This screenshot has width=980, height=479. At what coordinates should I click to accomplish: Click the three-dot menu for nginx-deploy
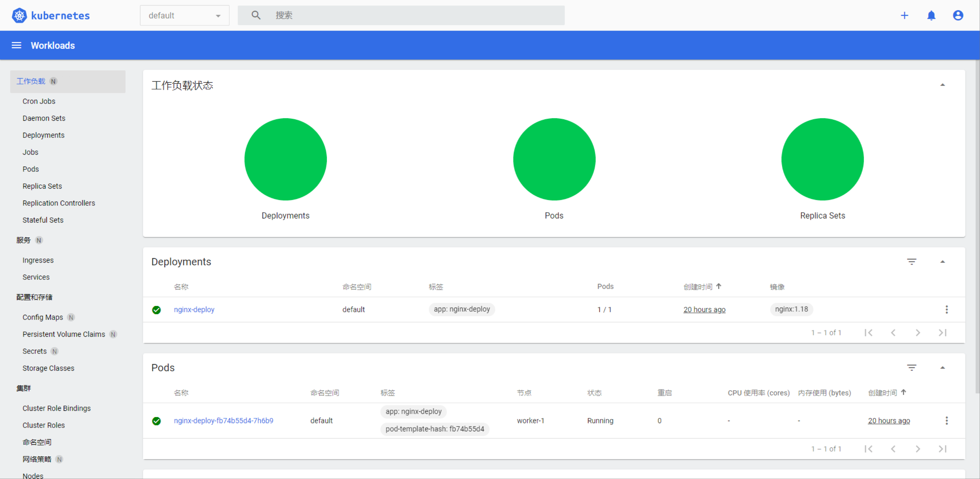coord(947,309)
